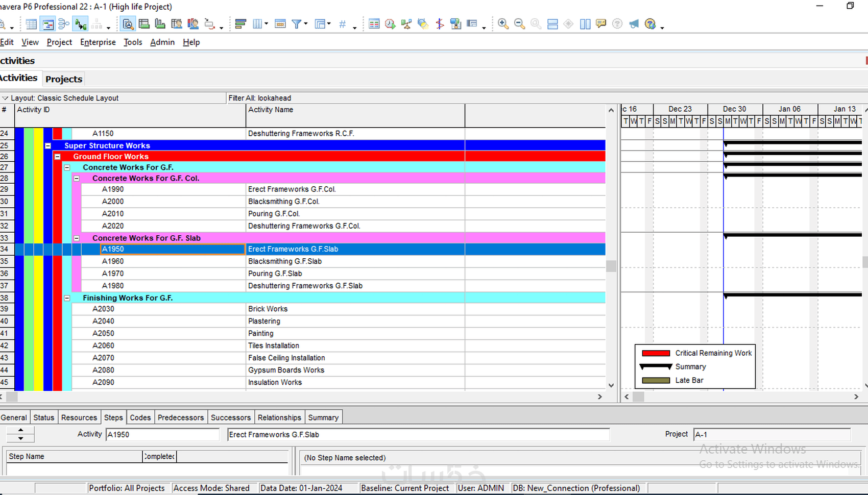Sort by the Activity Name column header
Image resolution: width=868 pixels, height=495 pixels.
(x=355, y=115)
